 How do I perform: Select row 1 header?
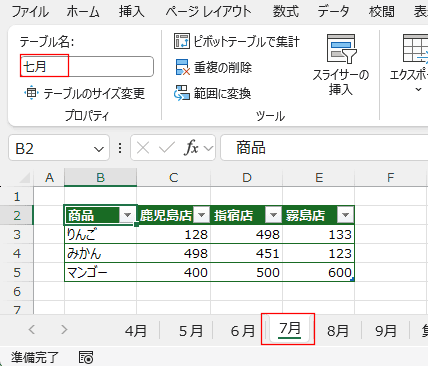coord(17,196)
